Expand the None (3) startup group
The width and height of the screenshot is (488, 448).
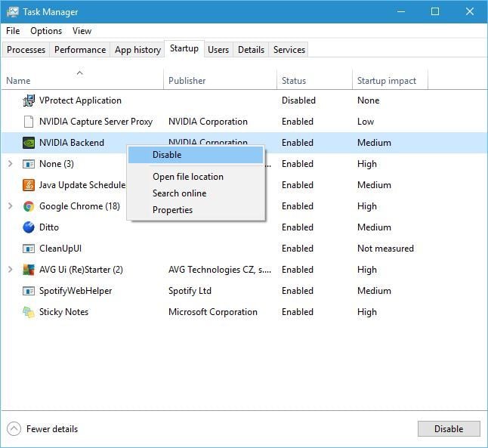tap(10, 163)
